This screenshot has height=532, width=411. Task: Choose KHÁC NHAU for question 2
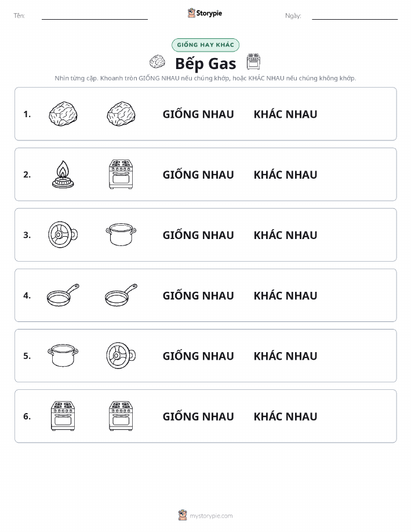286,175
